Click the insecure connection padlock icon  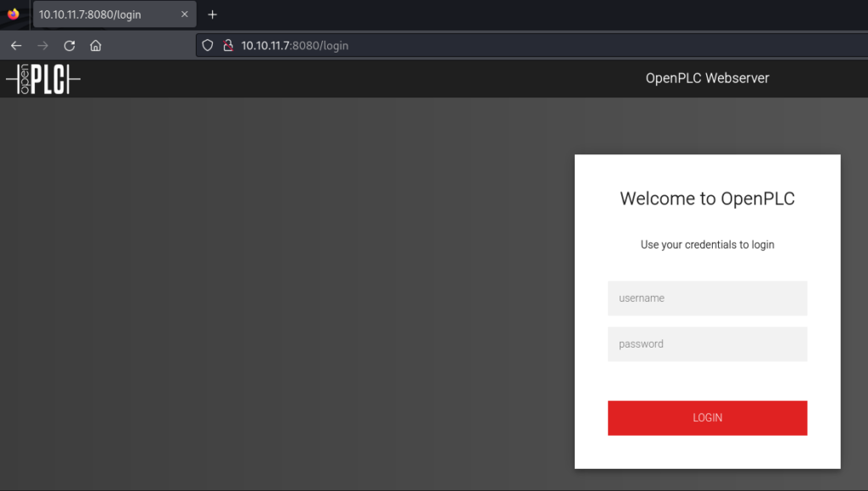[x=227, y=46]
